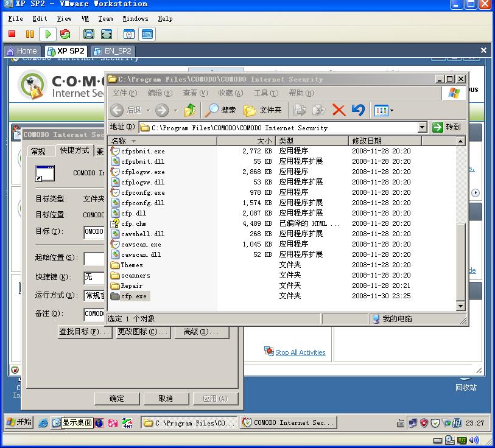
Task: Select 快捷方式 tab in properties dialog
Action: point(74,150)
